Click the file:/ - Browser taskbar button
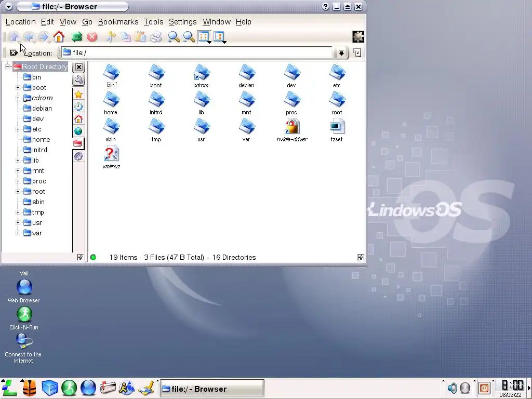Image resolution: width=532 pixels, height=399 pixels. click(x=212, y=389)
